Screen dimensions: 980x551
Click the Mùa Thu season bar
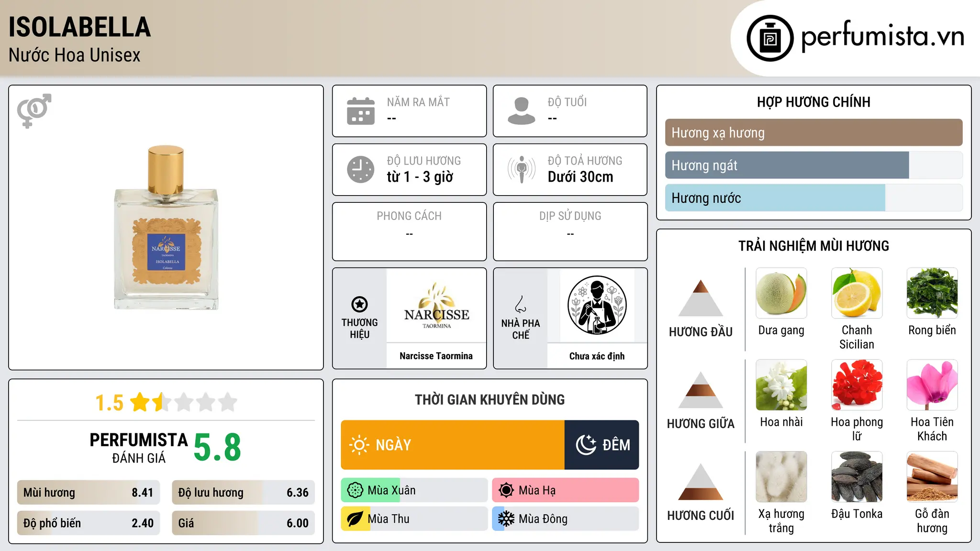[414, 519]
